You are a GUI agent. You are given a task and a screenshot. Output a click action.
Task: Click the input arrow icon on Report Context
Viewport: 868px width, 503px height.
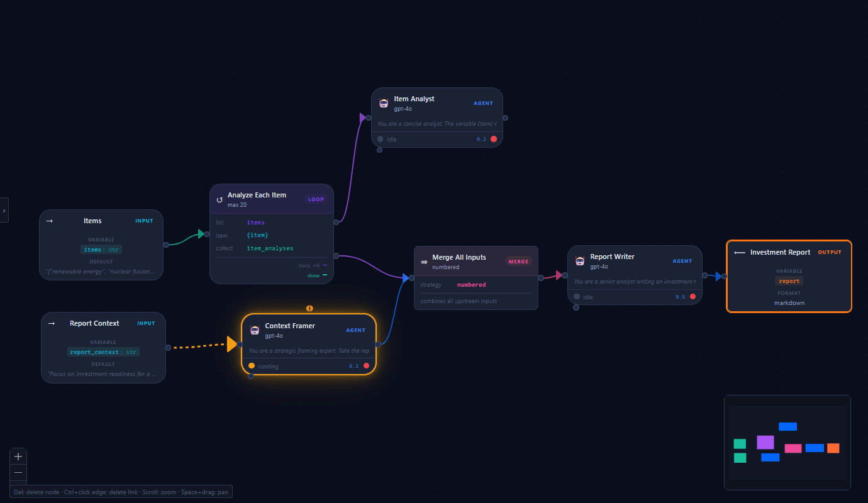click(x=51, y=323)
